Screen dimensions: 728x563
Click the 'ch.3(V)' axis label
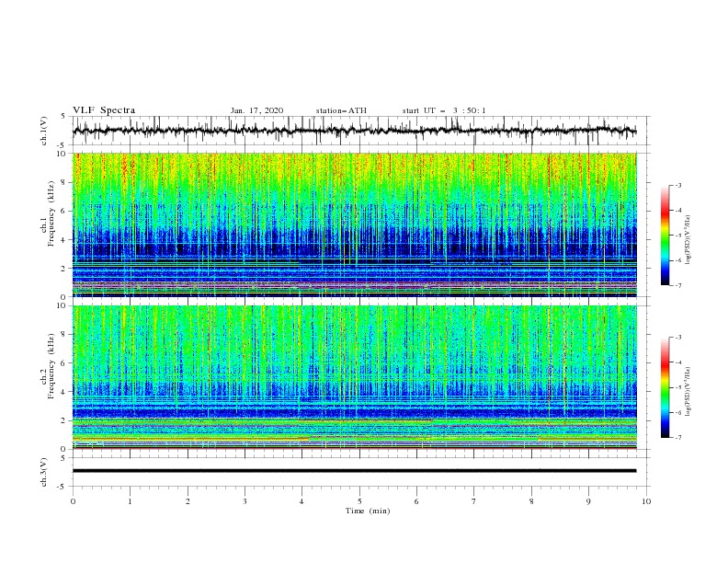(44, 472)
